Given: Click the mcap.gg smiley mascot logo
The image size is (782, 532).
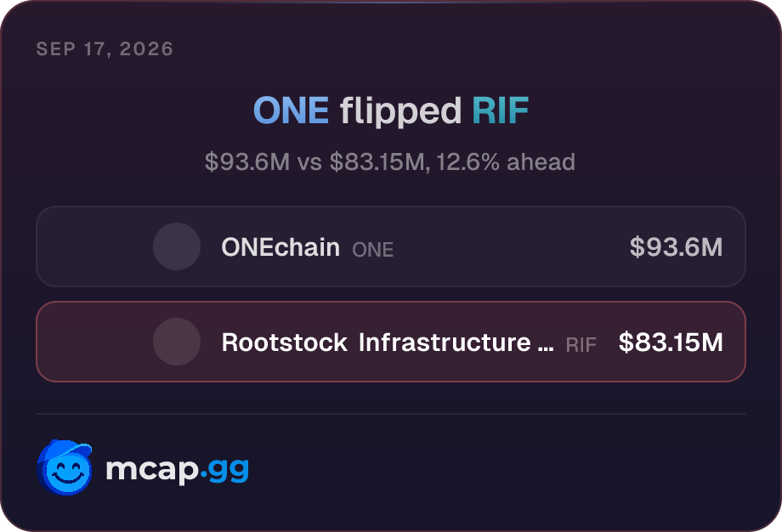Looking at the screenshot, I should [x=65, y=467].
